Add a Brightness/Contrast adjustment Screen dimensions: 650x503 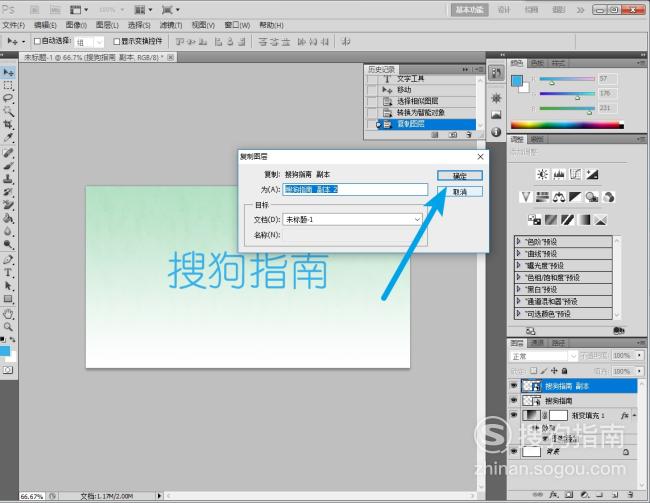coord(542,174)
